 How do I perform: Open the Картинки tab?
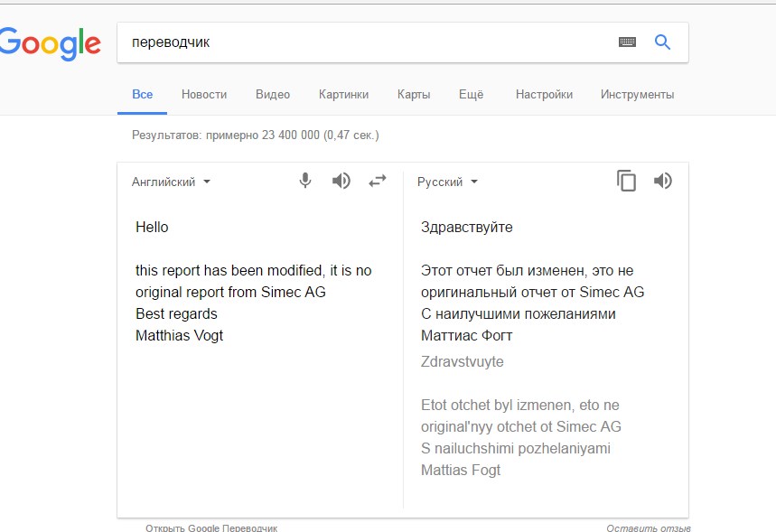click(x=343, y=94)
